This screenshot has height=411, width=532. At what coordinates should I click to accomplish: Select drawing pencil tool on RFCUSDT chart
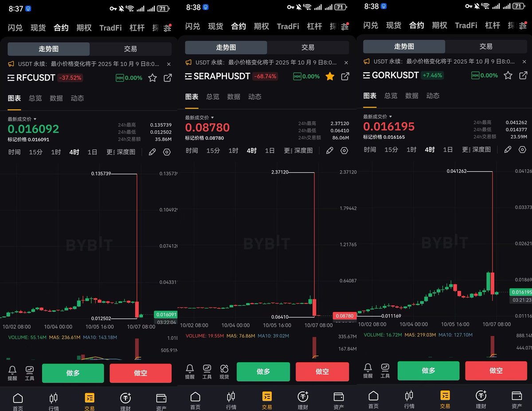[x=152, y=152]
